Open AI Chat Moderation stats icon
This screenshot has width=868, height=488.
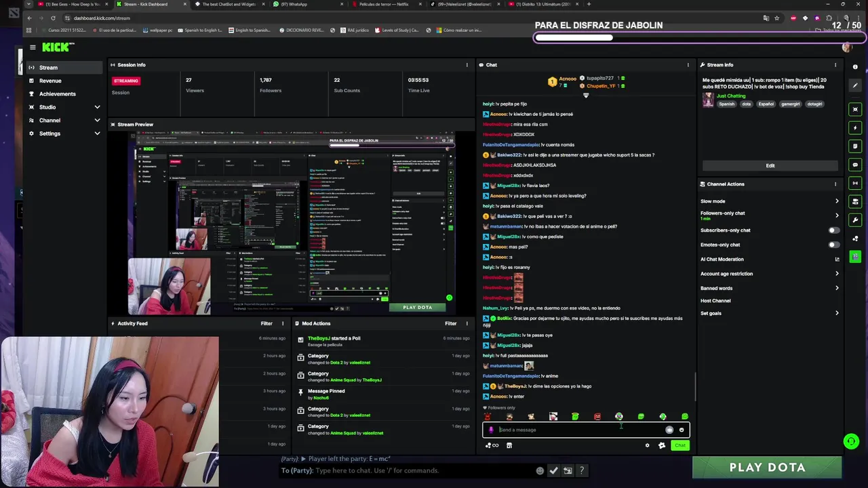click(837, 259)
